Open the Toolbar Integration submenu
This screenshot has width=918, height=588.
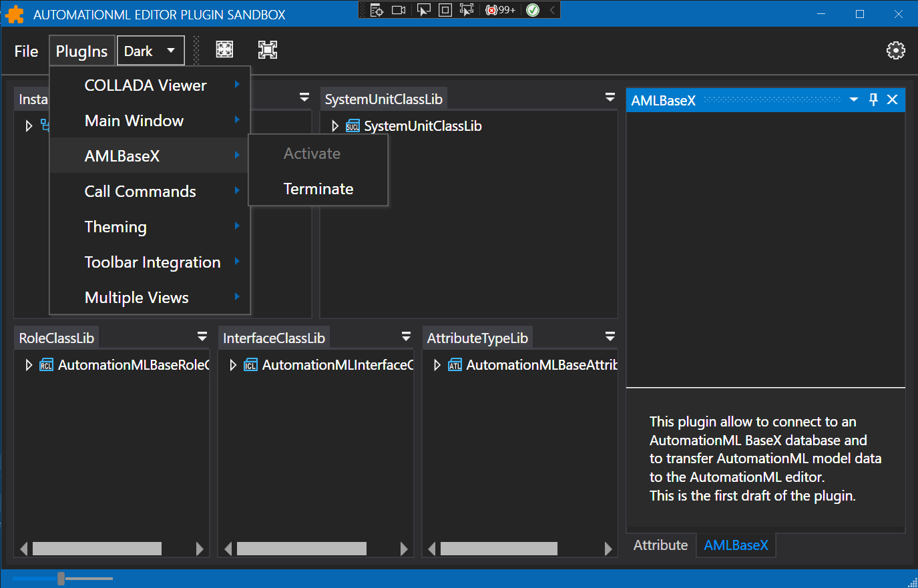pos(150,262)
